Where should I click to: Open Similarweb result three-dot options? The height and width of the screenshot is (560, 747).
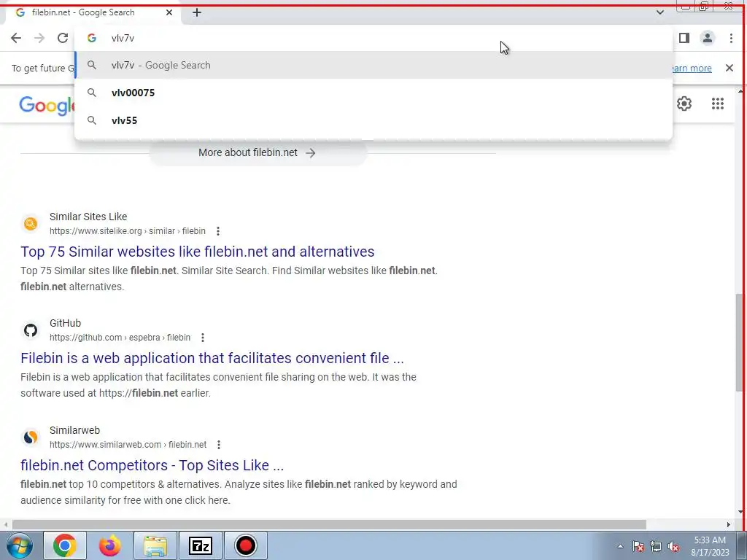(x=219, y=445)
